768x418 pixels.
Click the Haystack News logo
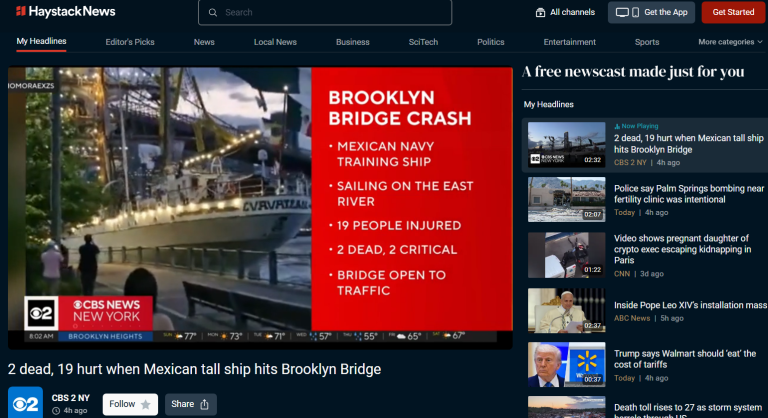[65, 12]
